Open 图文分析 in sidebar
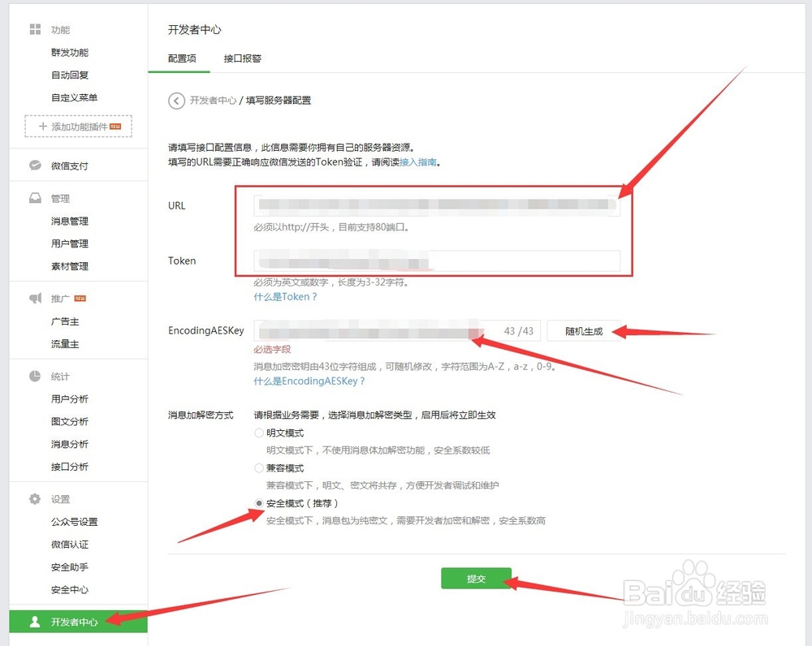812x646 pixels. pos(70,421)
